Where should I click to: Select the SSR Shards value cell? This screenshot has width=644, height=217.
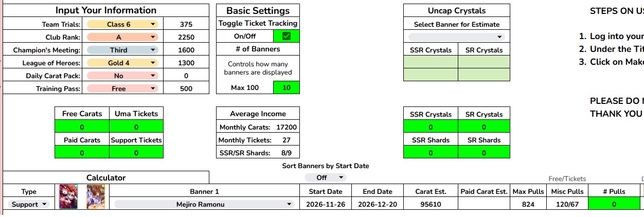(431, 152)
